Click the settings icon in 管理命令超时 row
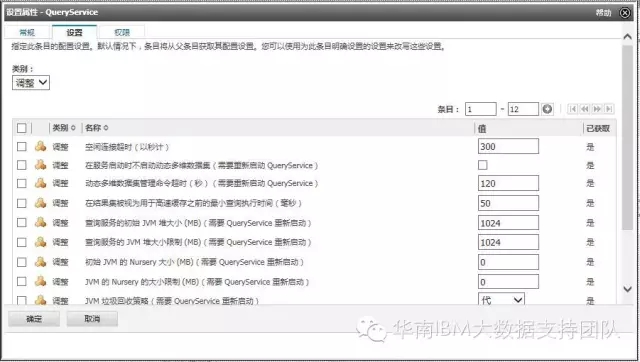This screenshot has height=362, width=640. (x=40, y=183)
